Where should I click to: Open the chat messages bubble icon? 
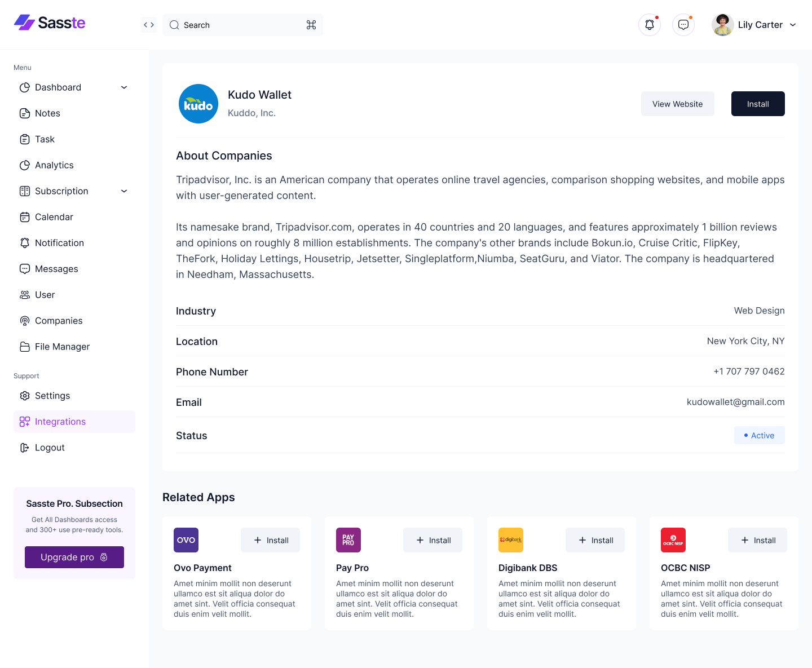point(683,24)
